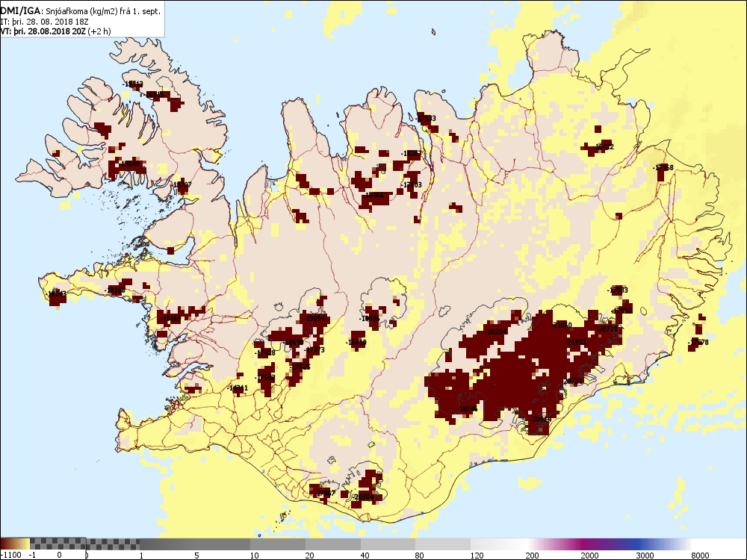Click the -17373 map value label
Image resolution: width=747 pixels, height=560 pixels.
click(x=314, y=350)
